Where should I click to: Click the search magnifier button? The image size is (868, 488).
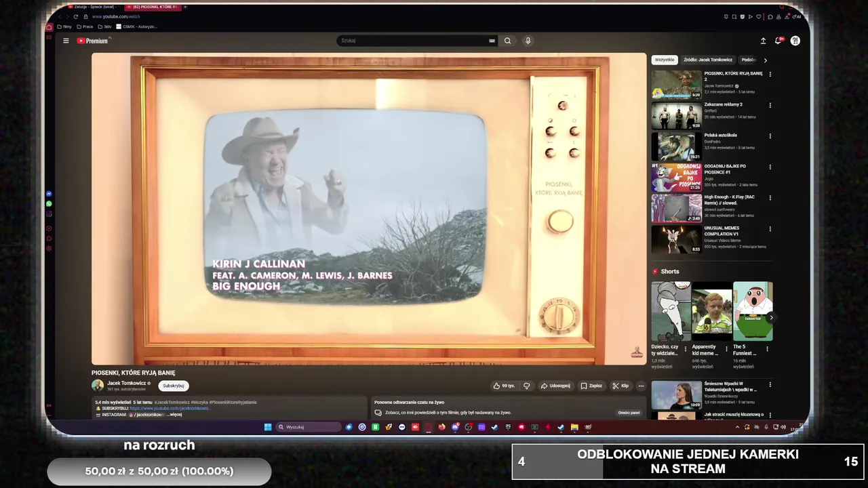pyautogui.click(x=507, y=41)
